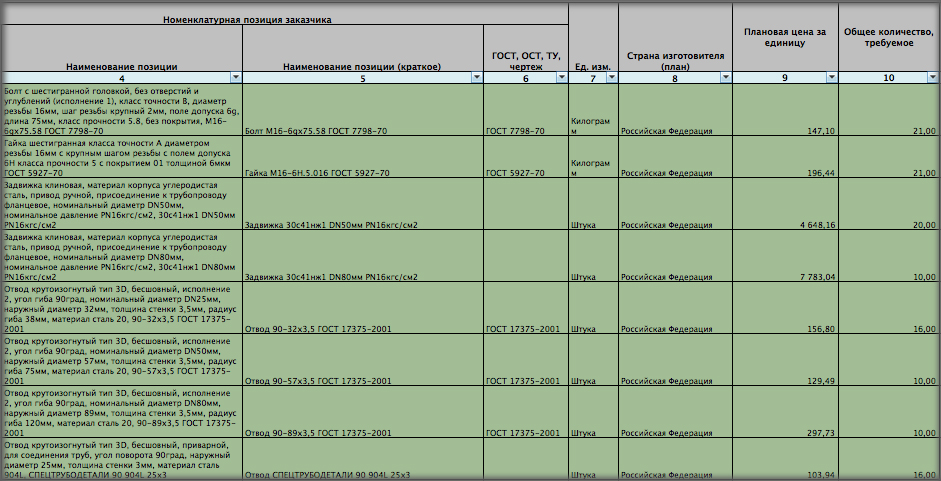This screenshot has height=481, width=941.
Task: Open filter dropdown for column 9 price
Action: point(830,77)
